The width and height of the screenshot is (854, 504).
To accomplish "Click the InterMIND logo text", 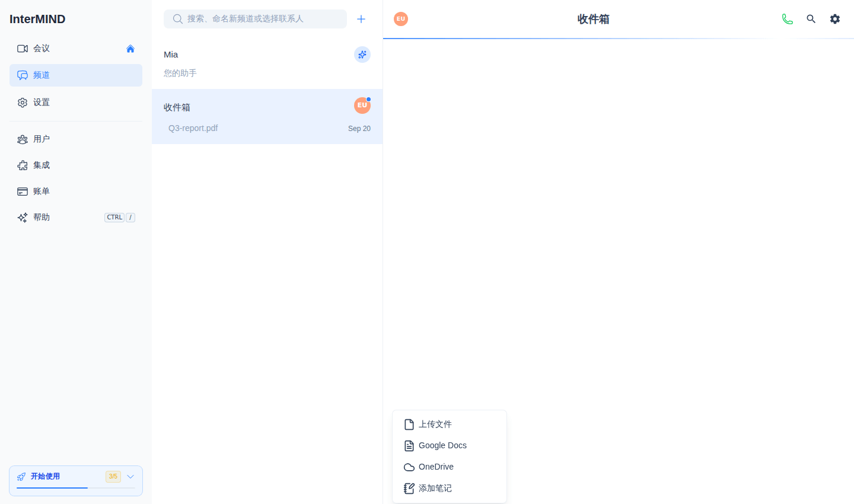I will pos(37,19).
